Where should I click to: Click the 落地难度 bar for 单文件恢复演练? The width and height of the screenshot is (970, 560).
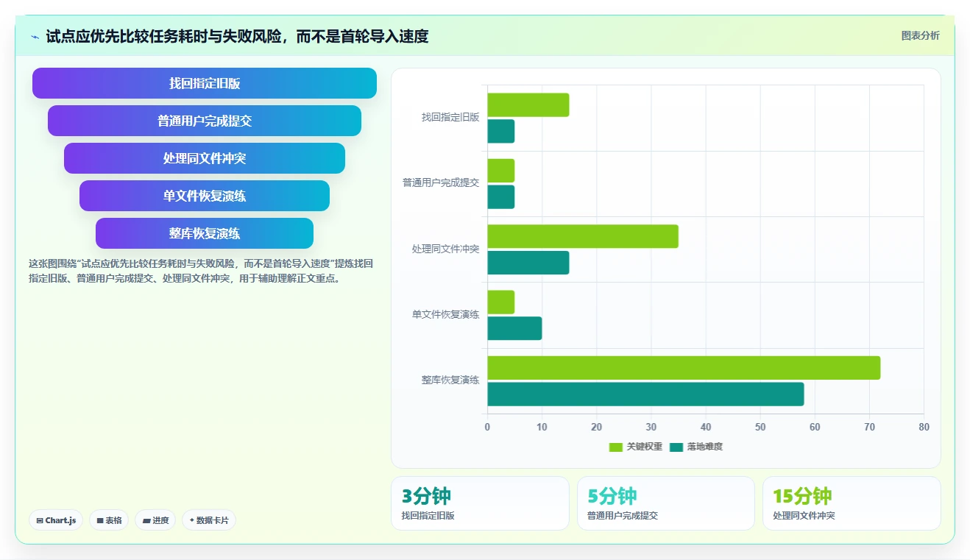514,328
